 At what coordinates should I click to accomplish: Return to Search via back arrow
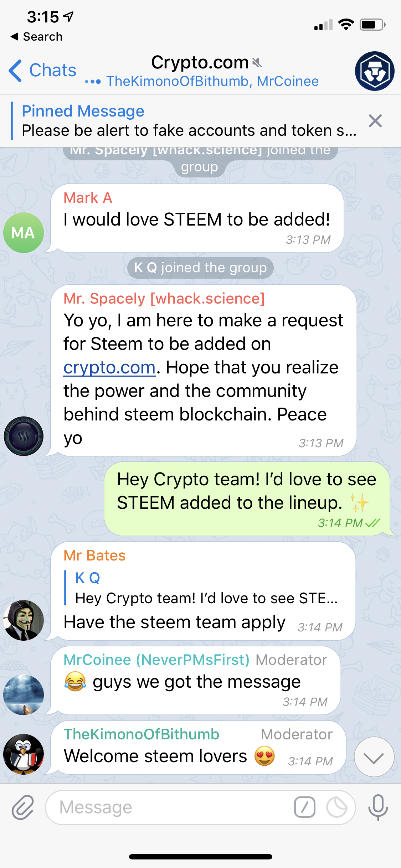pyautogui.click(x=36, y=36)
